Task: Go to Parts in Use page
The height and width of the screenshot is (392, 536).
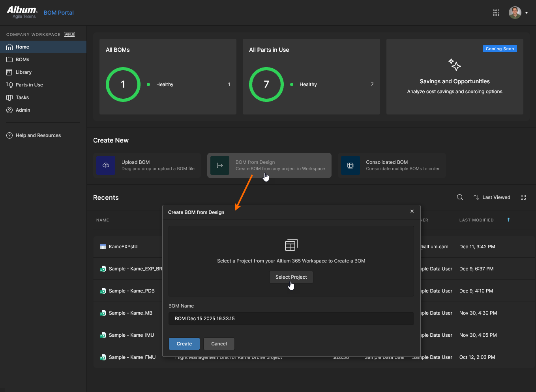Action: coord(29,85)
